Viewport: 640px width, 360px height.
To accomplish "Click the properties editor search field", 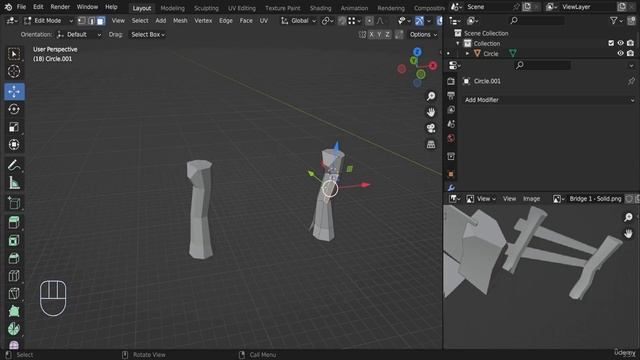I will point(543,65).
